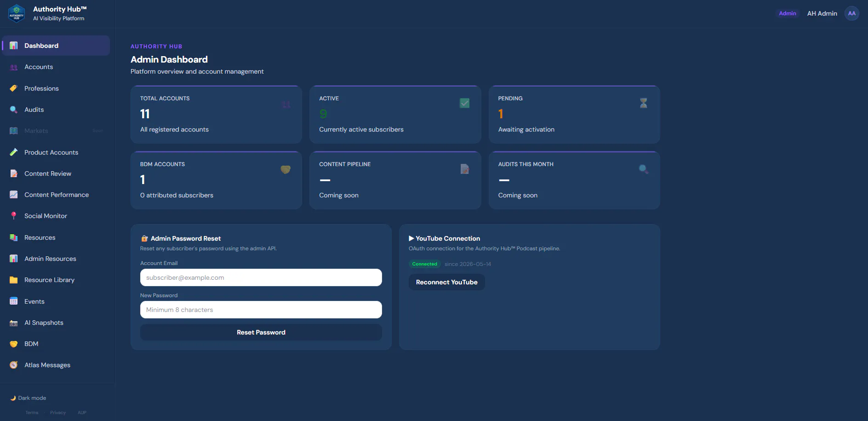Click the Content Review document icon
Image resolution: width=868 pixels, height=421 pixels.
tap(14, 173)
